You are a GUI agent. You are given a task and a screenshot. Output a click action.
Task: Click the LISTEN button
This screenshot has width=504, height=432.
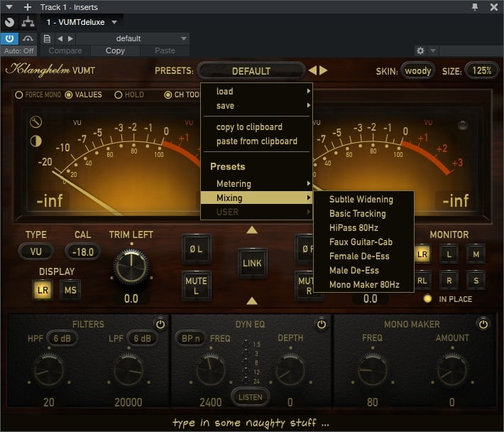coord(251,397)
